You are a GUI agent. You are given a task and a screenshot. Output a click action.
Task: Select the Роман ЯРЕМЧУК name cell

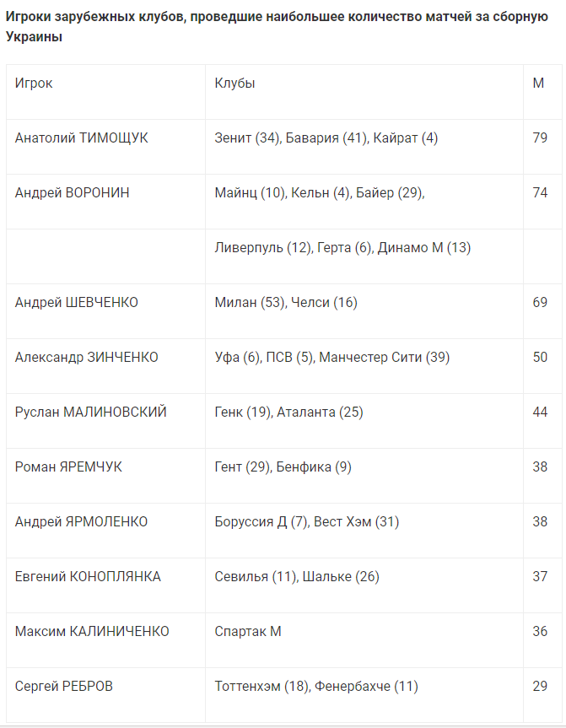tap(68, 467)
